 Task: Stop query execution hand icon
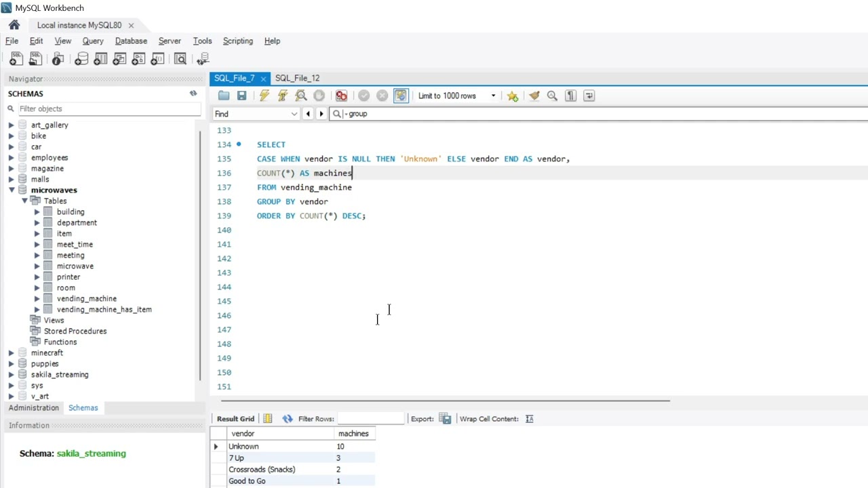(x=319, y=96)
